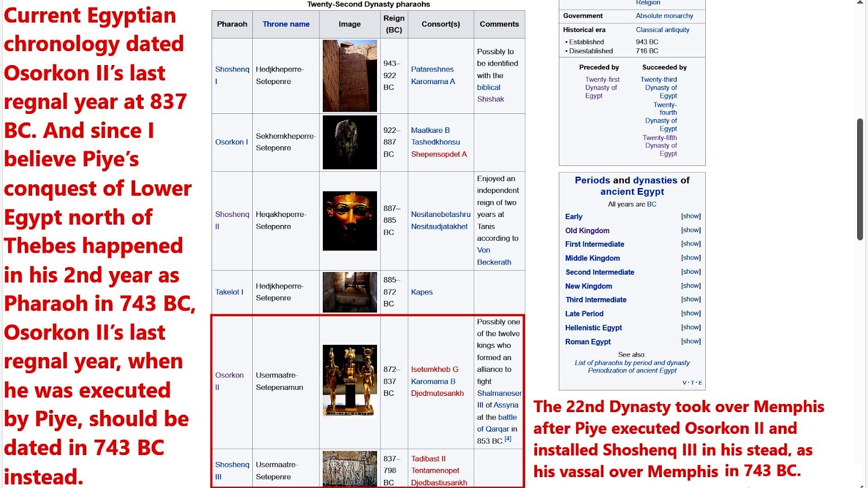868x488 pixels.
Task: Show the Middle Kingdom dynasties
Action: tap(691, 258)
